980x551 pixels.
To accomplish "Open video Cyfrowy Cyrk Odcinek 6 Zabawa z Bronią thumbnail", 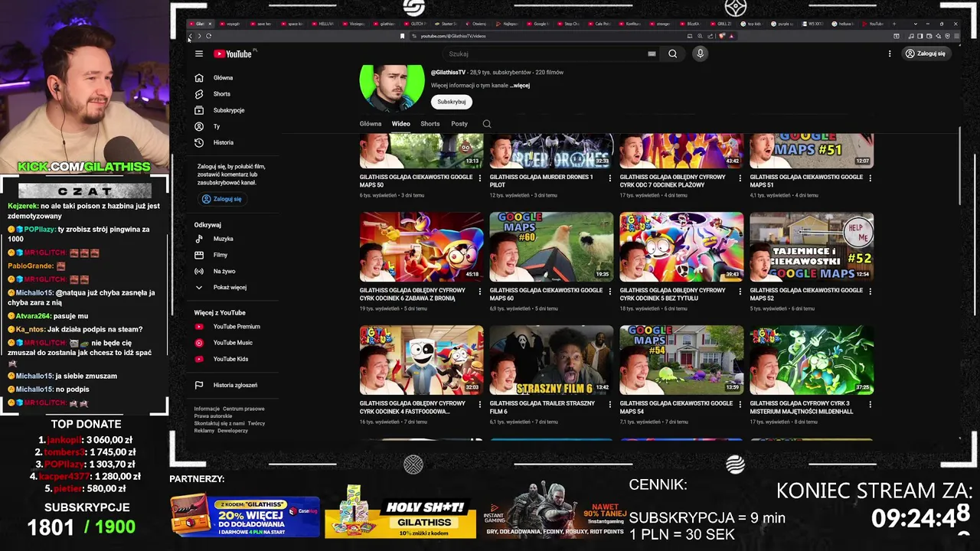I will click(422, 246).
